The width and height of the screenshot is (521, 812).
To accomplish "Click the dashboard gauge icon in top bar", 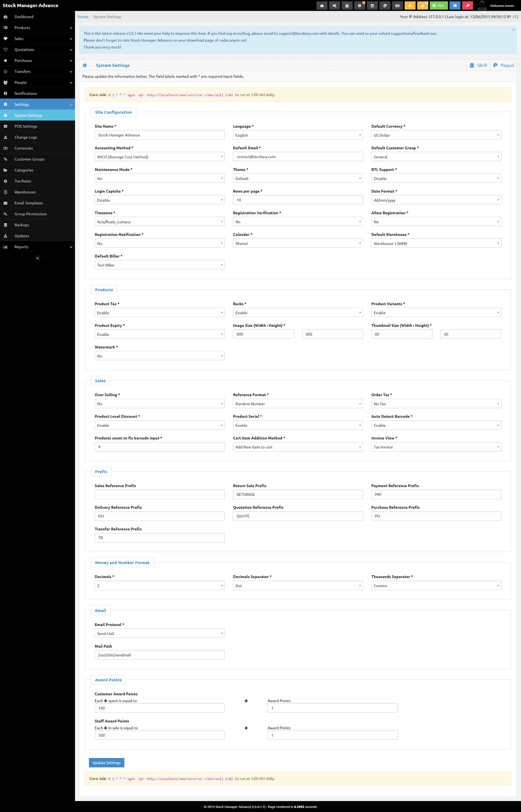I will pyautogui.click(x=322, y=6).
